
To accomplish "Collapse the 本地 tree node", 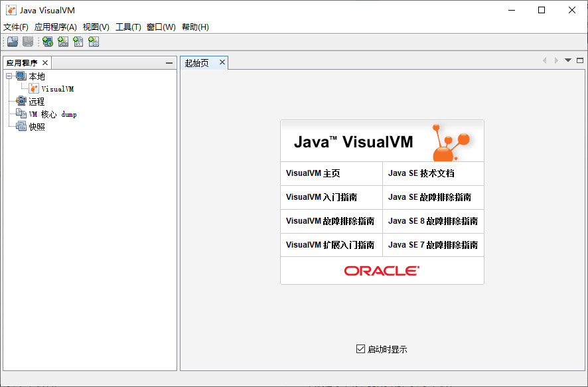I will point(9,76).
